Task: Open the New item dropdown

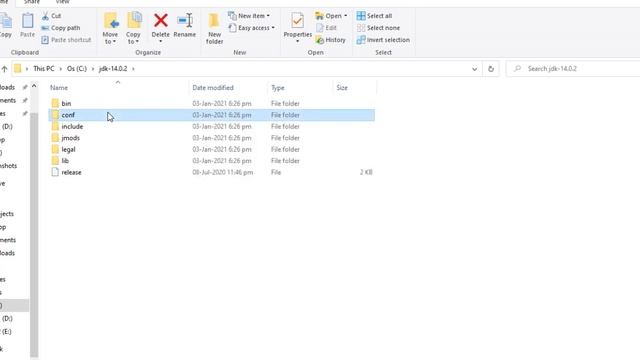Action: (x=249, y=16)
